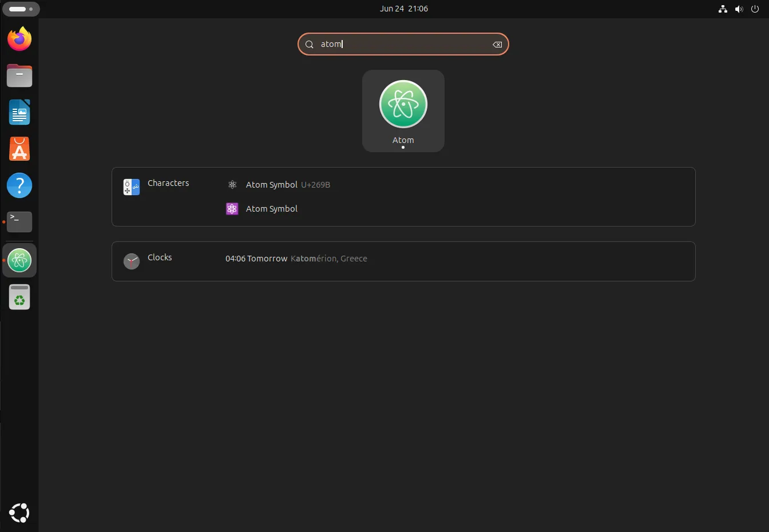This screenshot has width=769, height=532.
Task: Click the magnifier icon in the search field
Action: (x=310, y=45)
